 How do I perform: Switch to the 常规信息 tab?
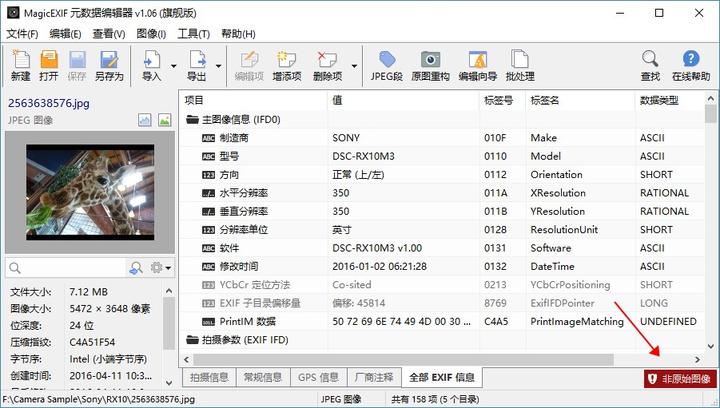[x=263, y=378]
